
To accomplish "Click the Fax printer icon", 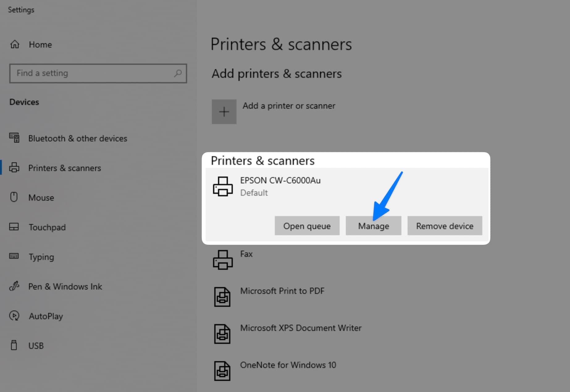I will 223,260.
